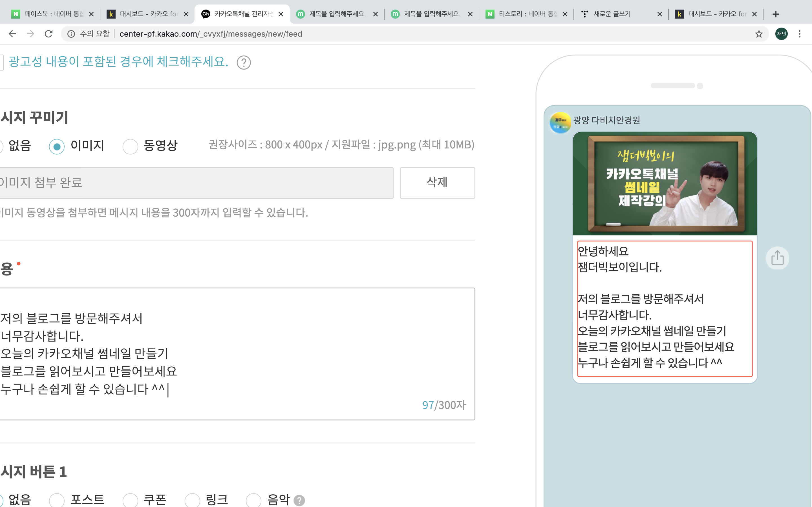The width and height of the screenshot is (812, 507).
Task: Click the 삭제 button to remove image
Action: tap(437, 183)
